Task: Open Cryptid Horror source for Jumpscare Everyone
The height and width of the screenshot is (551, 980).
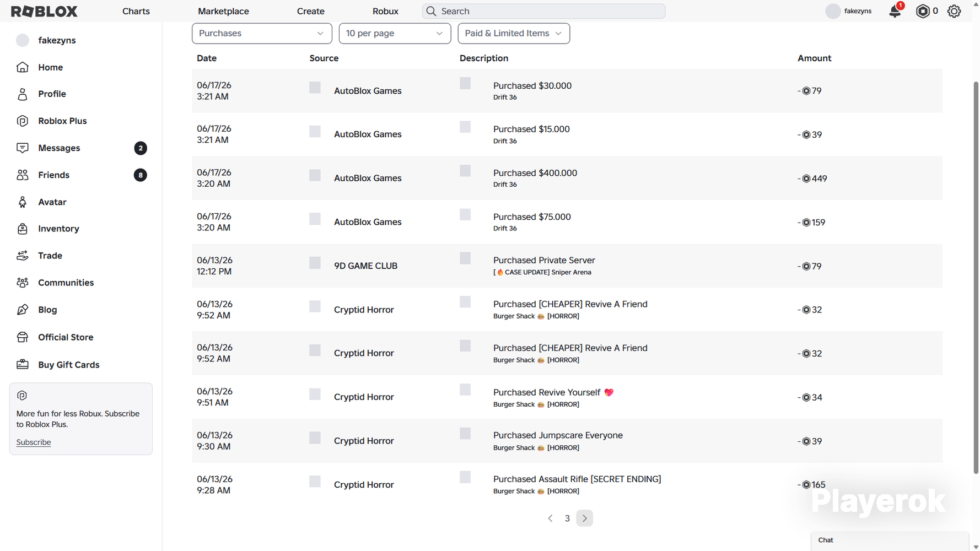Action: pos(364,441)
